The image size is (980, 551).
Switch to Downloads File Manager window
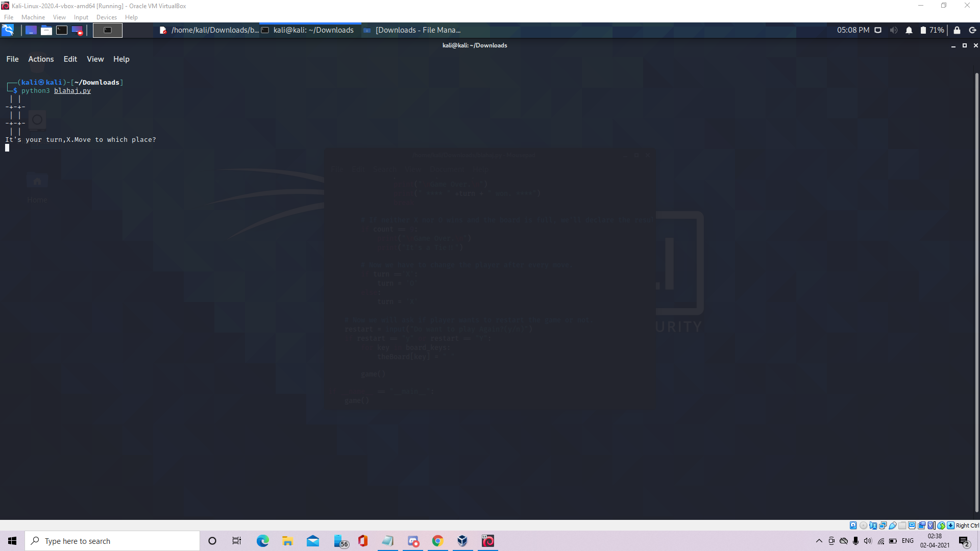[412, 30]
